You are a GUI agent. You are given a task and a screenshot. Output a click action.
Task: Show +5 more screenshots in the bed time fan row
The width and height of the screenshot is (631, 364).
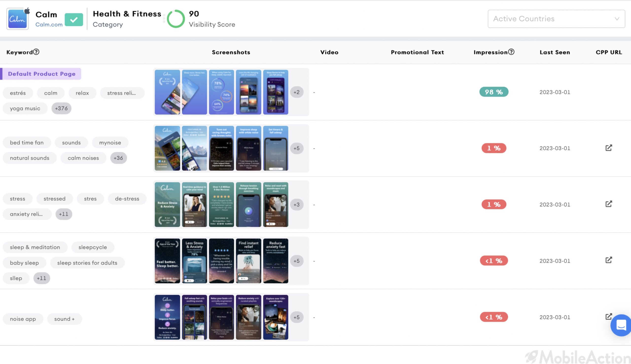pyautogui.click(x=297, y=148)
